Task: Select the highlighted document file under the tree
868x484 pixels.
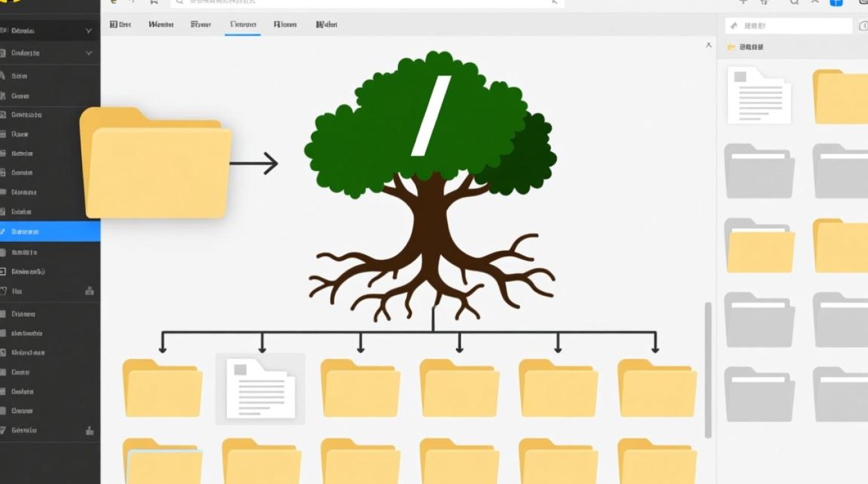Action: pos(260,388)
